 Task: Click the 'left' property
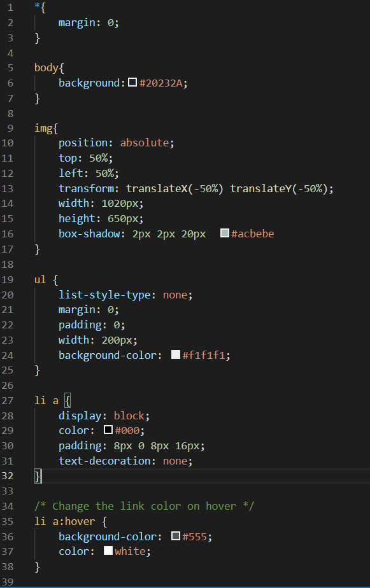(71, 173)
